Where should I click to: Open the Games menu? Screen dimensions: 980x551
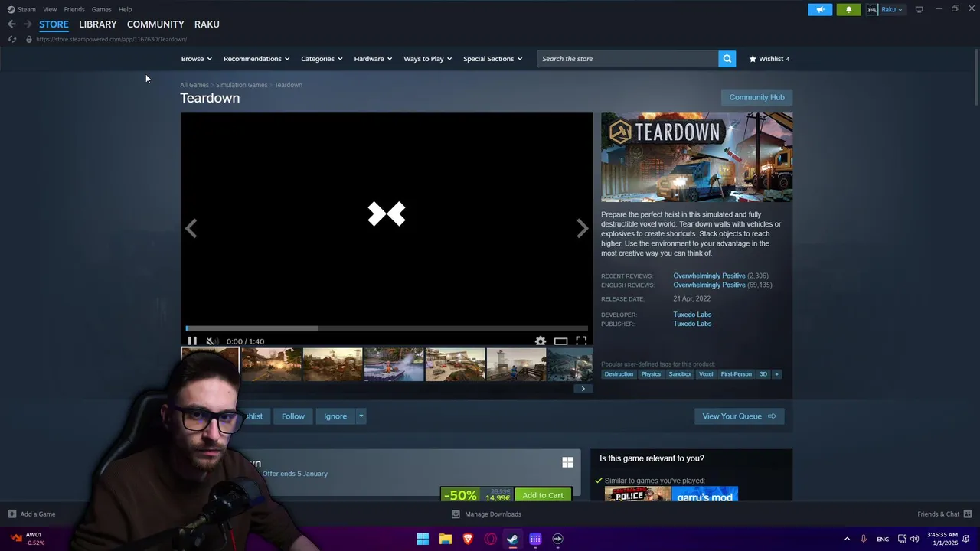click(101, 9)
